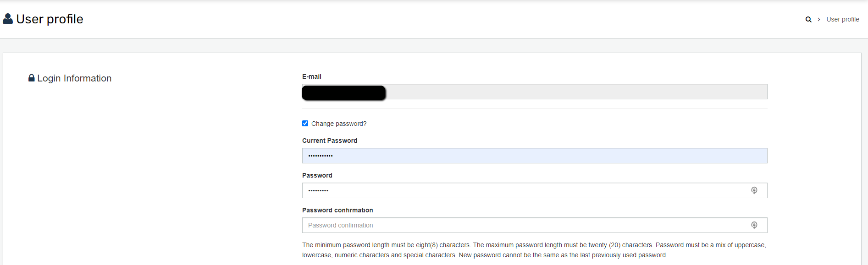Image resolution: width=868 pixels, height=265 pixels.
Task: Select the User profile page heading
Action: pyautogui.click(x=50, y=19)
